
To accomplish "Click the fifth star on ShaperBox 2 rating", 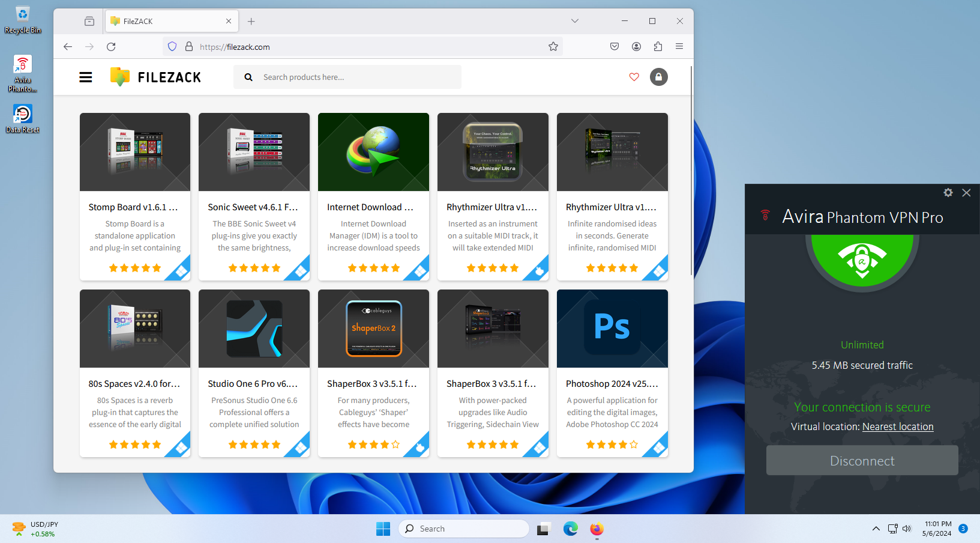I will coord(395,444).
